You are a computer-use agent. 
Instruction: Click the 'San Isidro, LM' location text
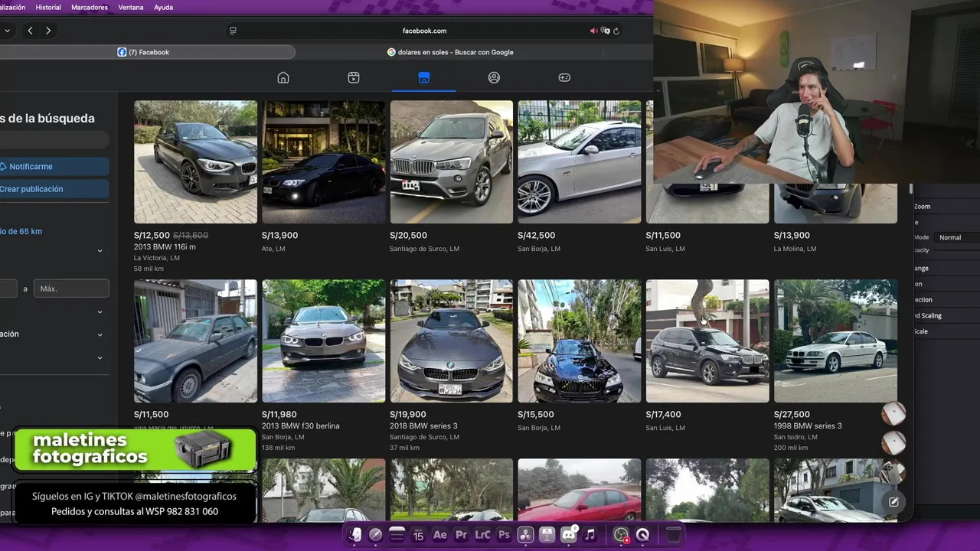(x=795, y=437)
